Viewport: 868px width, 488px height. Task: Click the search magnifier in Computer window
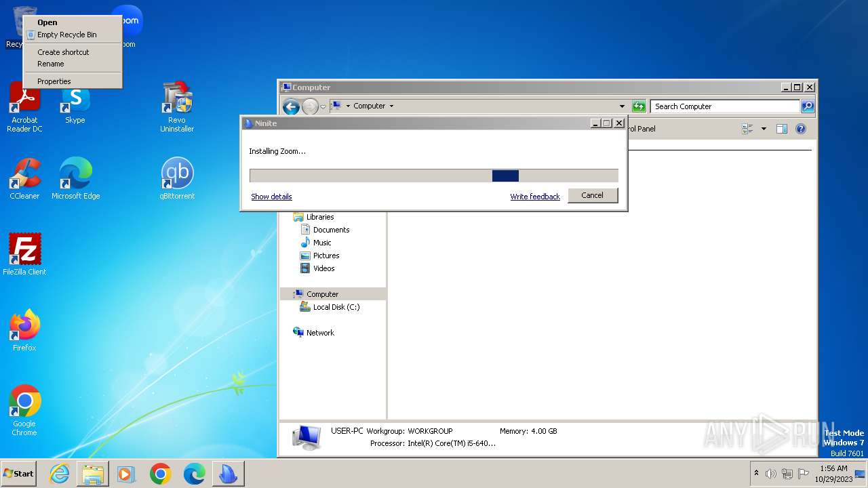[x=807, y=106]
